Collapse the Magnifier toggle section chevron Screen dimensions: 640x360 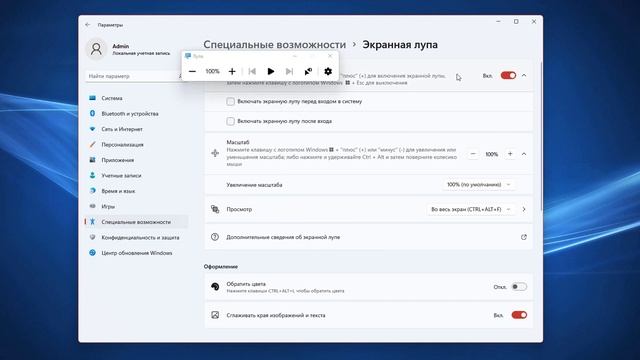[x=524, y=76]
